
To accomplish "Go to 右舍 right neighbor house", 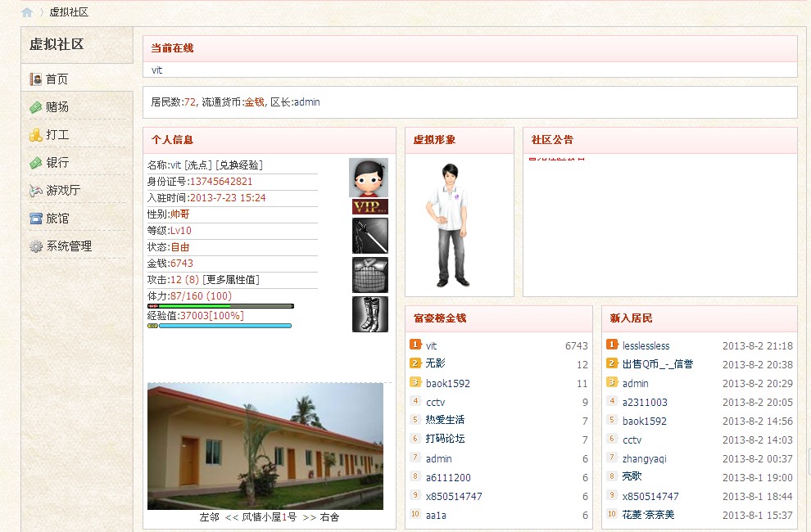I will click(330, 517).
